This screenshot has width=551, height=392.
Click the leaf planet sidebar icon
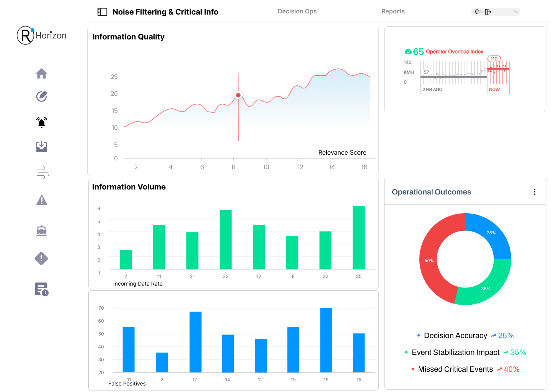41,96
